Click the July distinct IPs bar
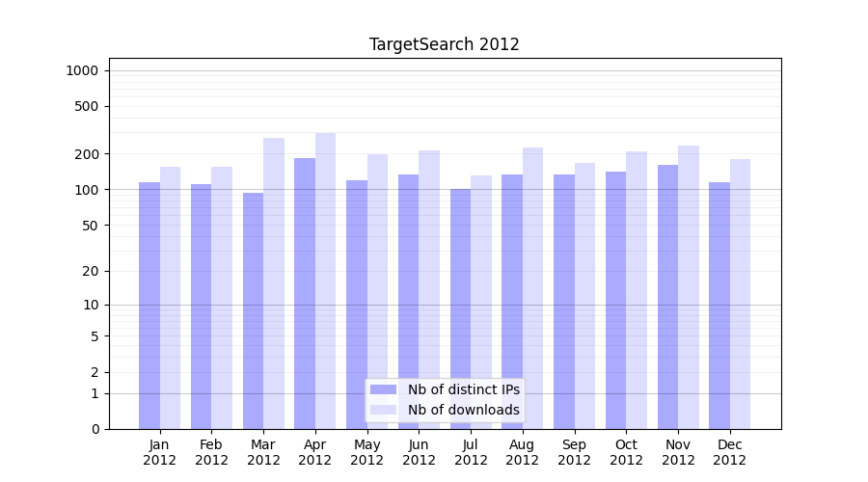The image size is (868, 482). point(460,308)
